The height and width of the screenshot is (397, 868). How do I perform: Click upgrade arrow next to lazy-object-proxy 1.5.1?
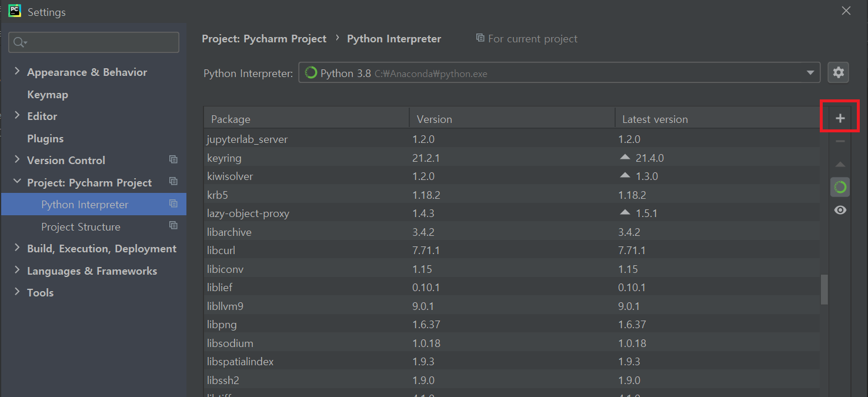(x=625, y=213)
